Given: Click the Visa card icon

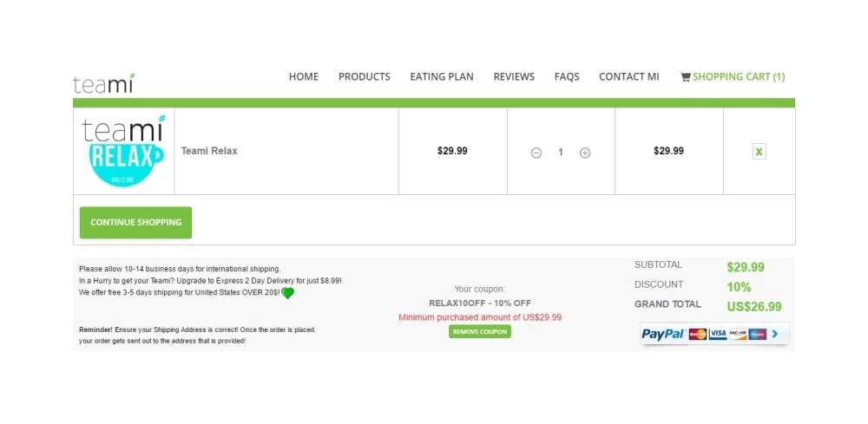Looking at the screenshot, I should point(718,334).
